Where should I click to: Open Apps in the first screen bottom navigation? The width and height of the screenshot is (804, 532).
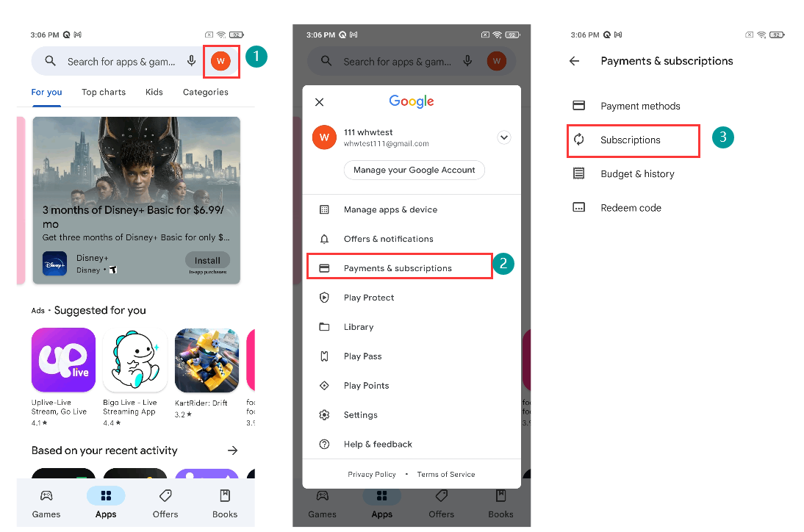[106, 503]
